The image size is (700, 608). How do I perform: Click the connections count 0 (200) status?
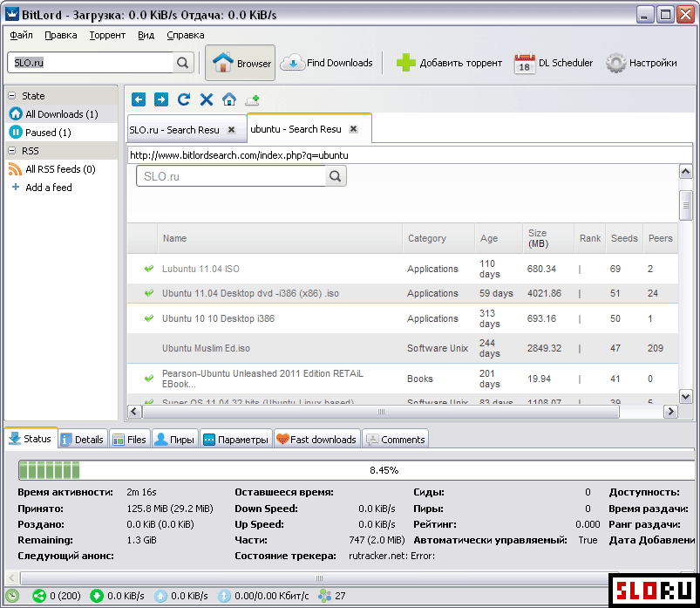coord(57,596)
